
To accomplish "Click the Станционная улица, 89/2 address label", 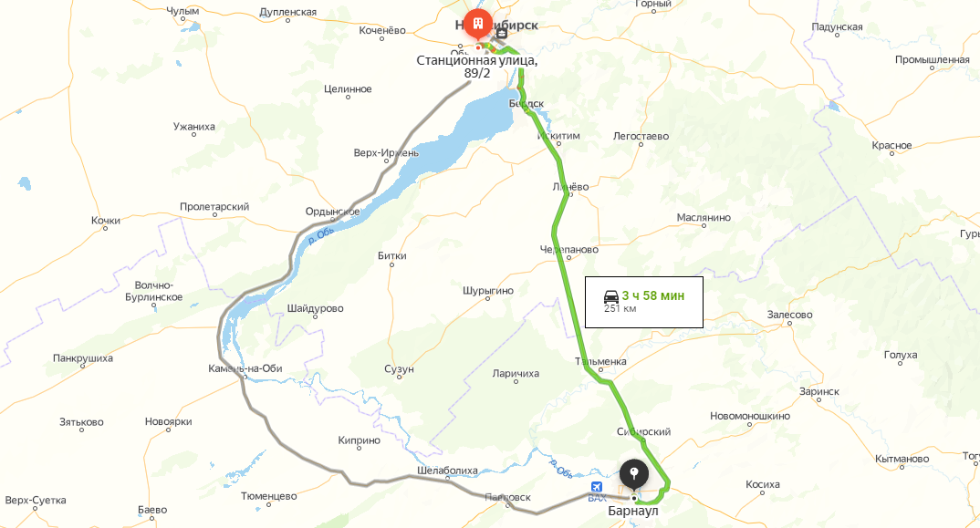I will [477, 67].
